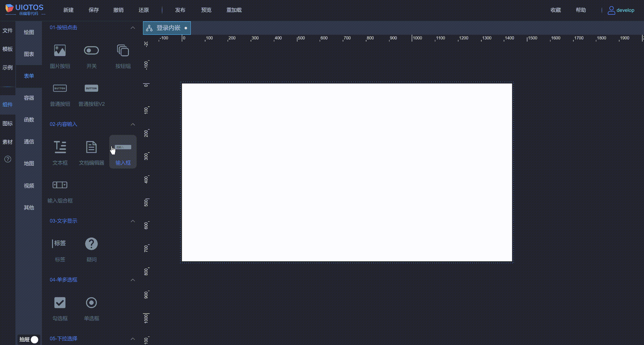The width and height of the screenshot is (644, 345).
Task: Select the 文本框 component icon
Action: 60,147
